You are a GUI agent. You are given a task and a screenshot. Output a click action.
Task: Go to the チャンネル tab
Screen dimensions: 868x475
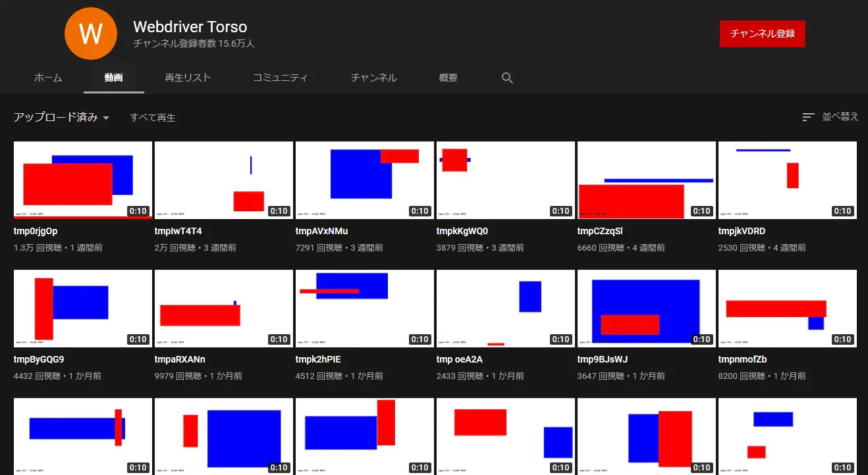click(x=373, y=78)
